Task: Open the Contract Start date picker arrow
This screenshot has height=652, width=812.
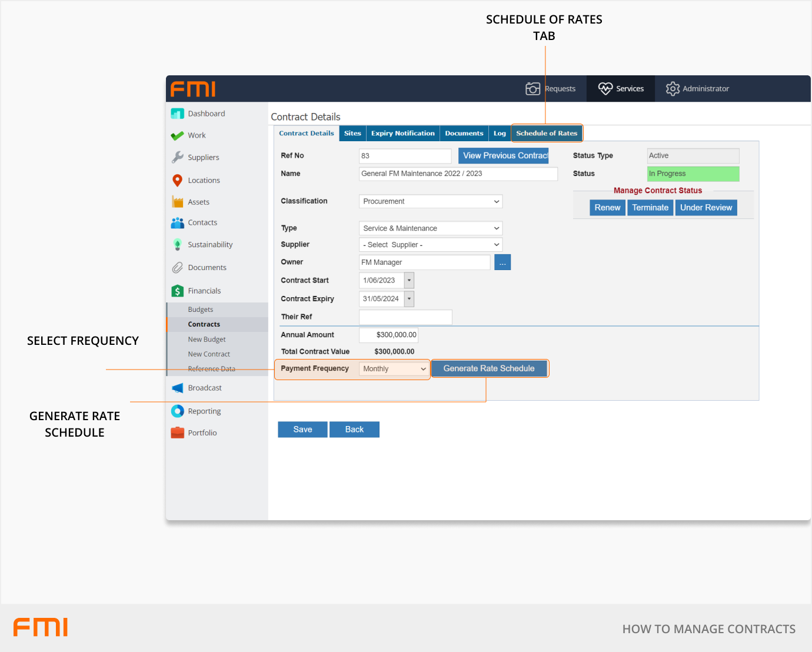Action: [410, 281]
